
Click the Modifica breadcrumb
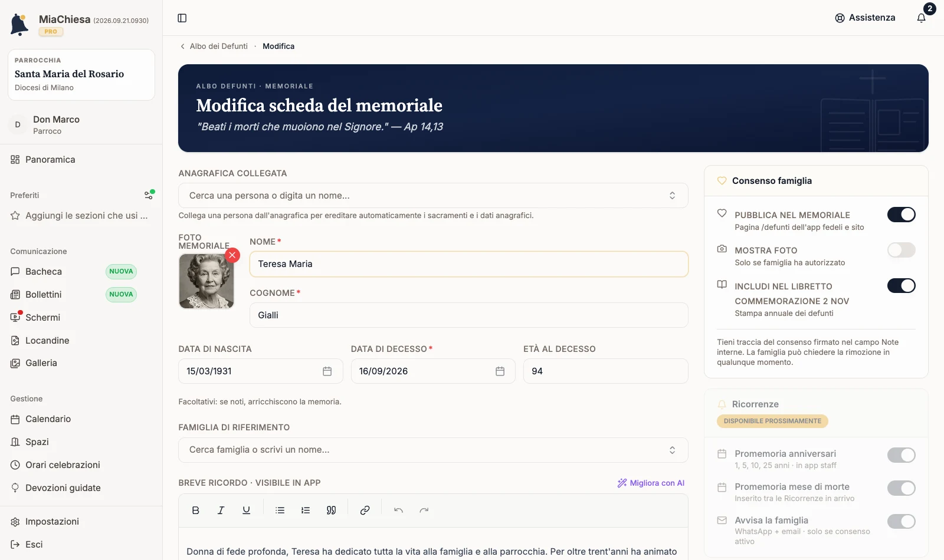(278, 46)
